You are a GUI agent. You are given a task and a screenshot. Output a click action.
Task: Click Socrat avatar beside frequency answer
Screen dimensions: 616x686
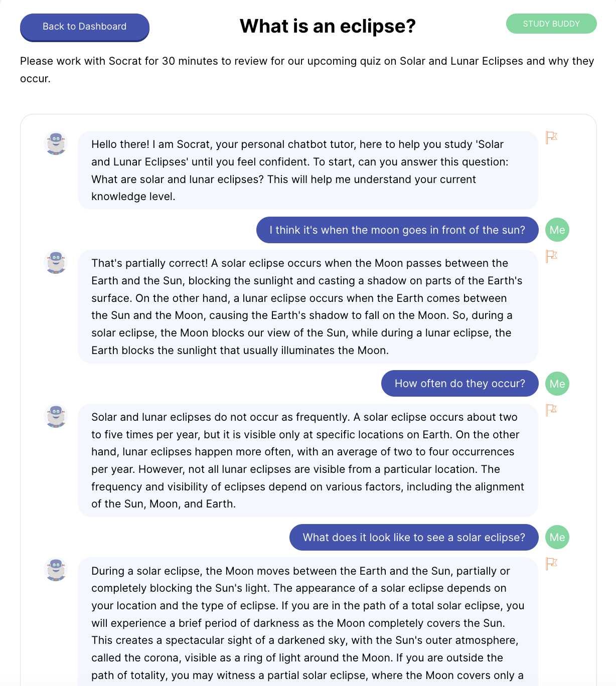56,417
